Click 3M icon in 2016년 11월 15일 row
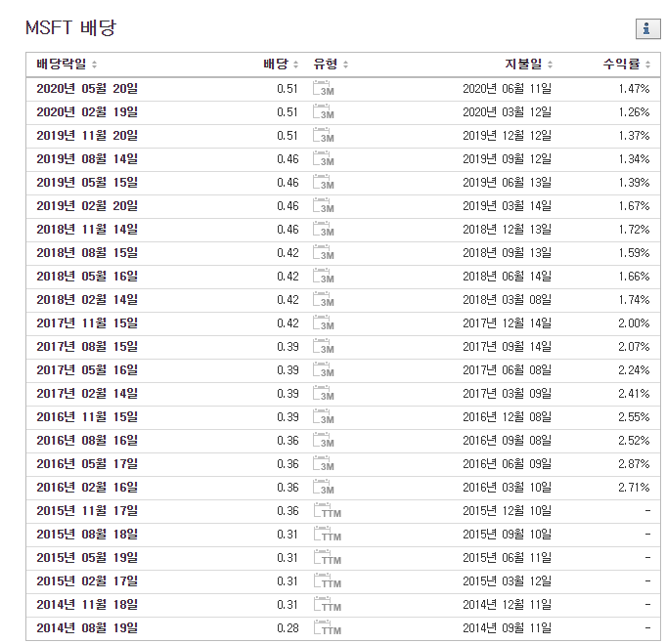The height and width of the screenshot is (644, 666). [x=324, y=417]
